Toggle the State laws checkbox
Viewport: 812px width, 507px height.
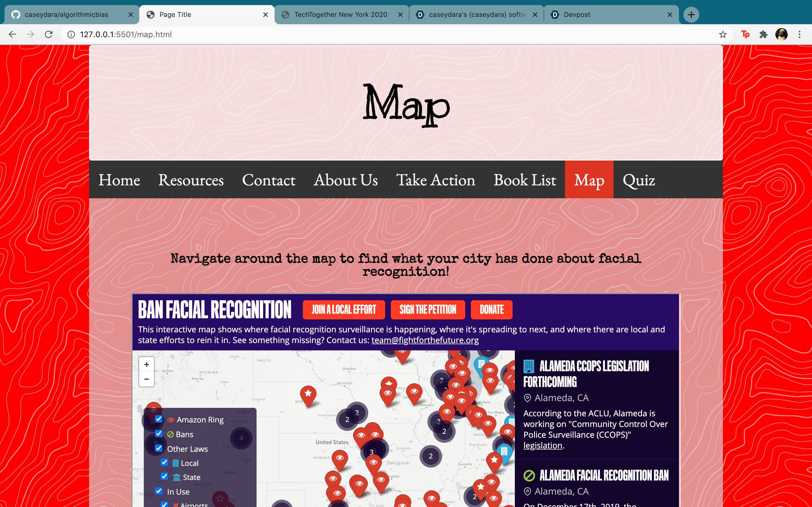pyautogui.click(x=164, y=477)
